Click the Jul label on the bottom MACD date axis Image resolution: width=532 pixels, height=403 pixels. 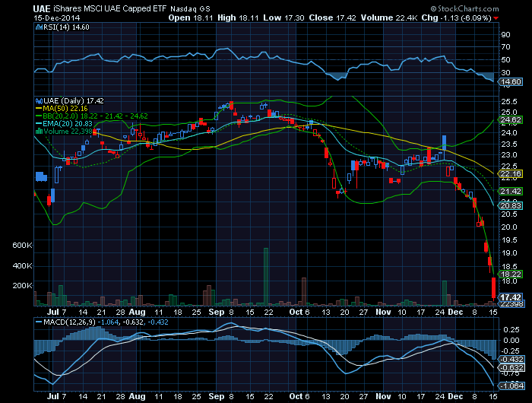click(x=53, y=396)
